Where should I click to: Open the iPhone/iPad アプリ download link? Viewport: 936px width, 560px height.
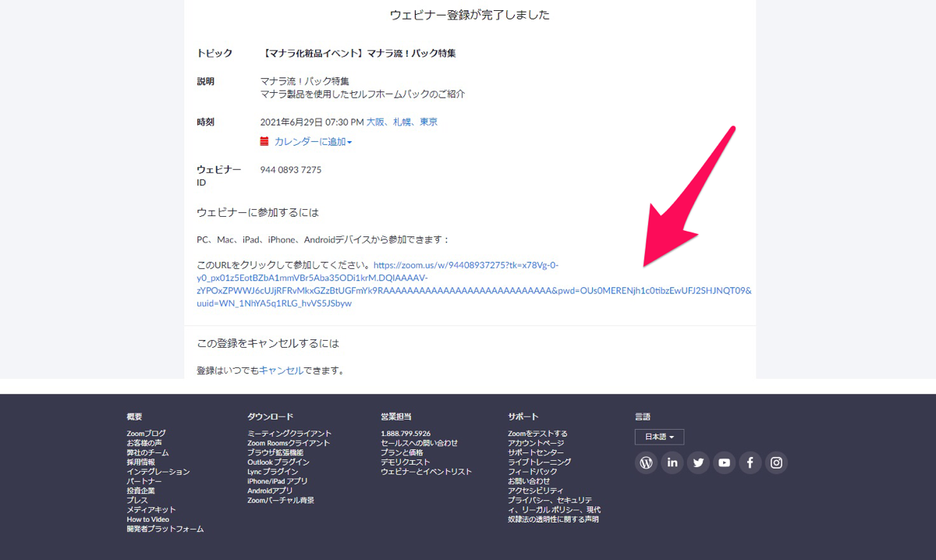tap(278, 481)
